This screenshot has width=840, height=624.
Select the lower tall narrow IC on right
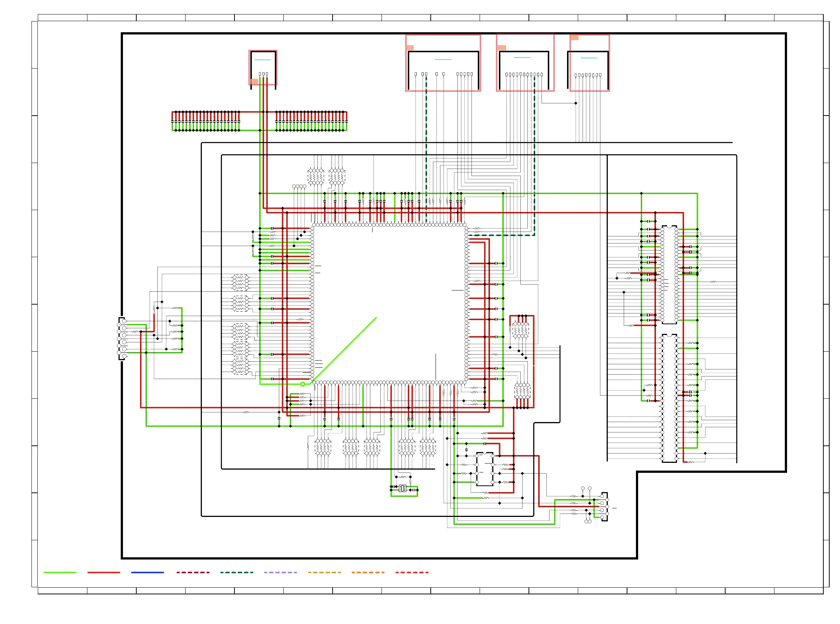click(669, 398)
